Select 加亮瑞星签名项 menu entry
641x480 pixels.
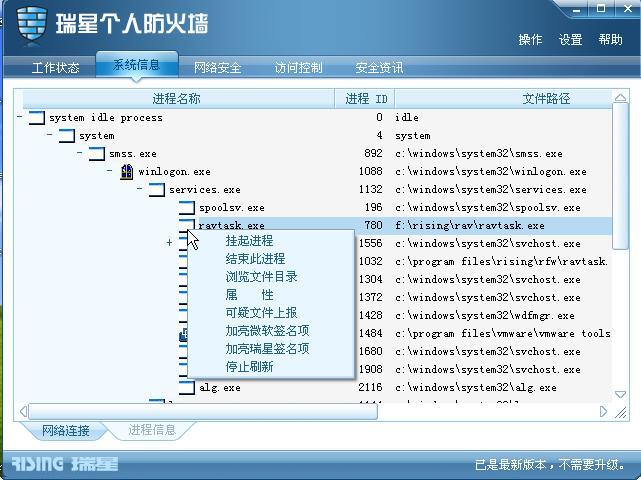click(267, 349)
